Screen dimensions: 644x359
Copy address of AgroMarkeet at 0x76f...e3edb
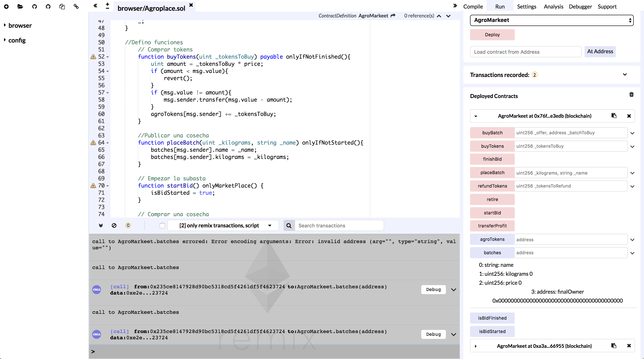click(614, 115)
